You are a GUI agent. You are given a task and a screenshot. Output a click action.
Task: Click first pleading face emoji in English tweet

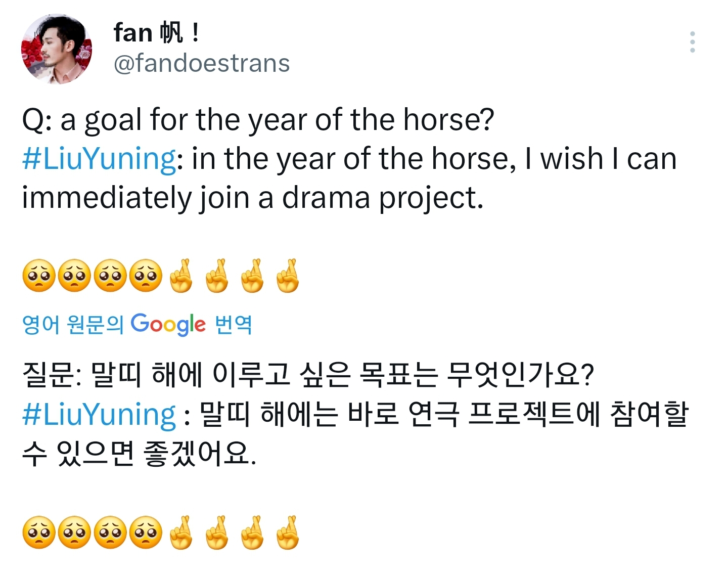pyautogui.click(x=39, y=276)
